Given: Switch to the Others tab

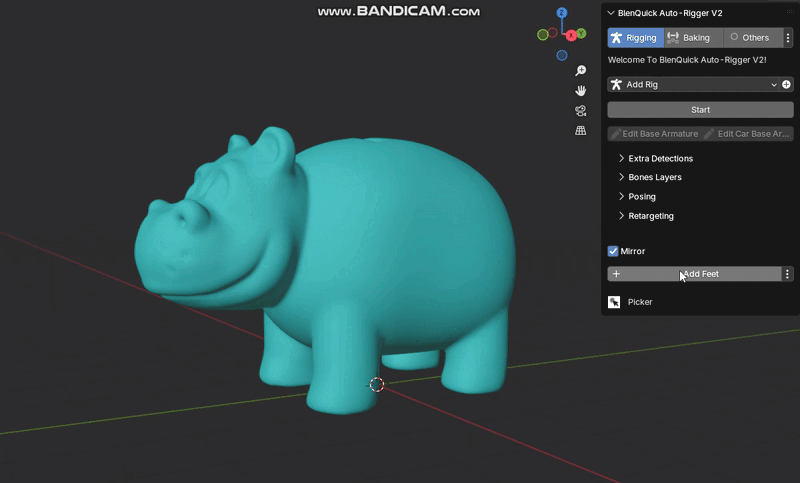Looking at the screenshot, I should (753, 38).
